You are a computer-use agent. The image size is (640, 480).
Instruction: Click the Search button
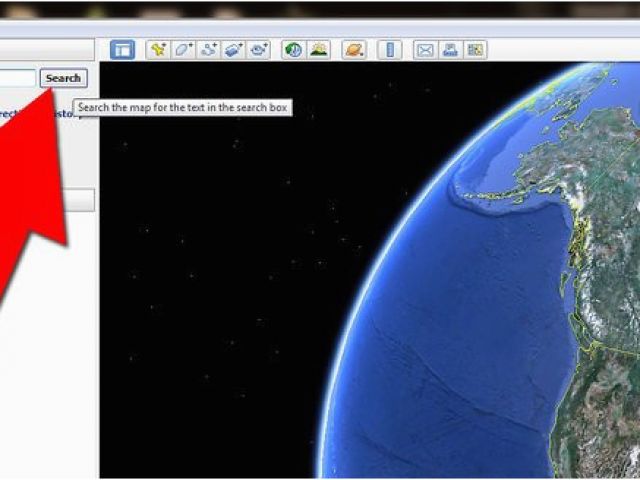pyautogui.click(x=63, y=78)
